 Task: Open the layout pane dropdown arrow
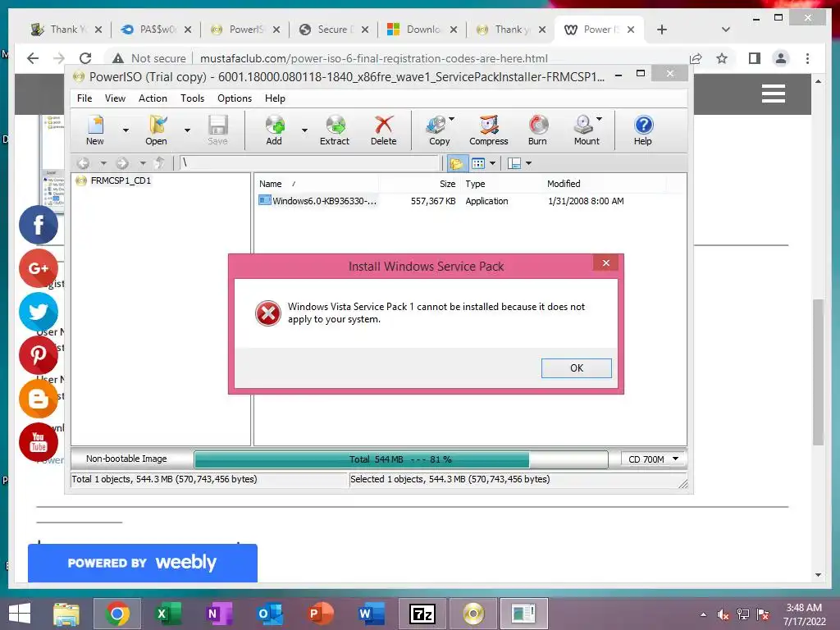(529, 163)
